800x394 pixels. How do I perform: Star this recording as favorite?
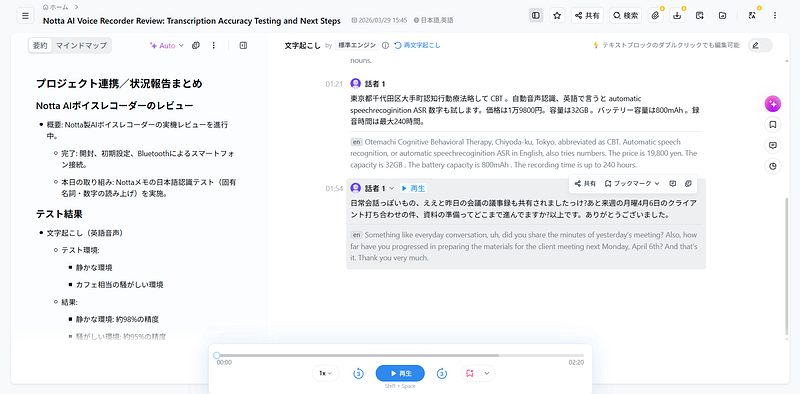pyautogui.click(x=557, y=15)
